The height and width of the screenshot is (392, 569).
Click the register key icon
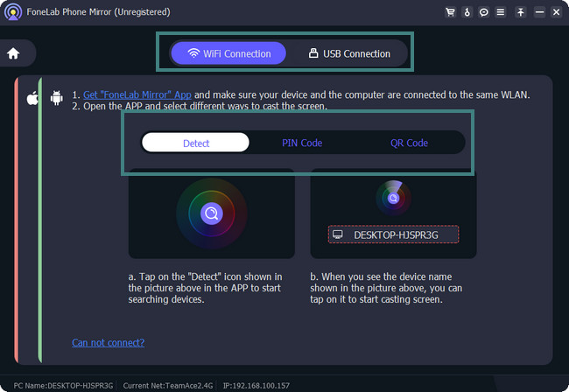point(467,12)
